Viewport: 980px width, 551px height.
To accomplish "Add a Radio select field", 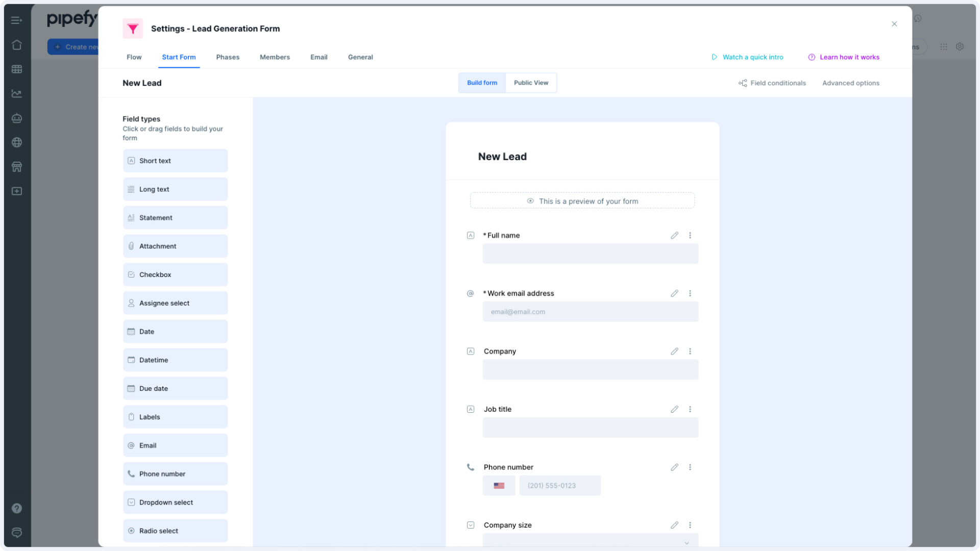I will coord(175,531).
